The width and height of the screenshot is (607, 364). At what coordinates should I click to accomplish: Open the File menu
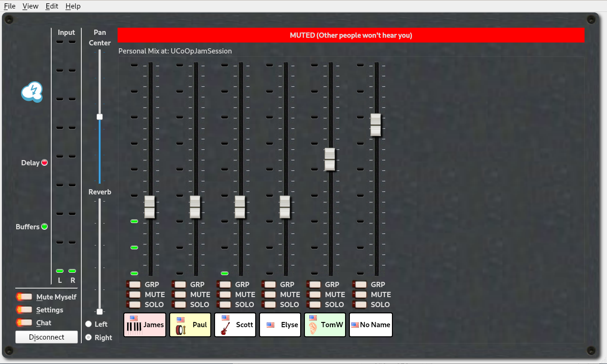(10, 6)
